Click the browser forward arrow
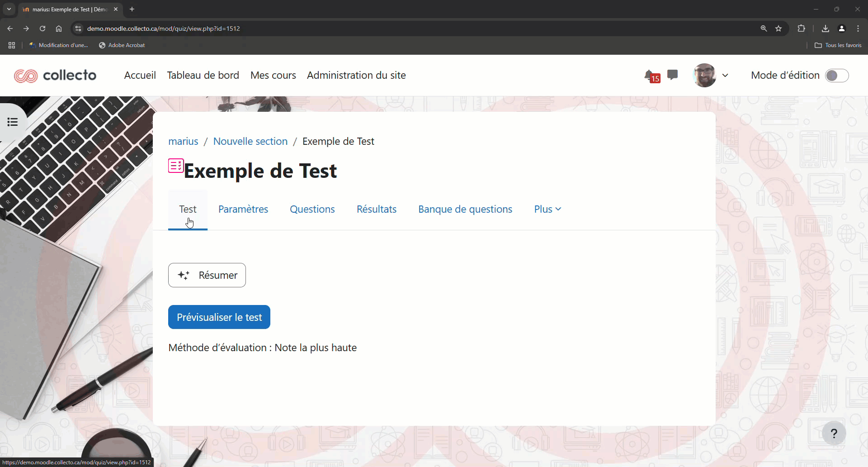This screenshot has width=868, height=467. (x=26, y=29)
